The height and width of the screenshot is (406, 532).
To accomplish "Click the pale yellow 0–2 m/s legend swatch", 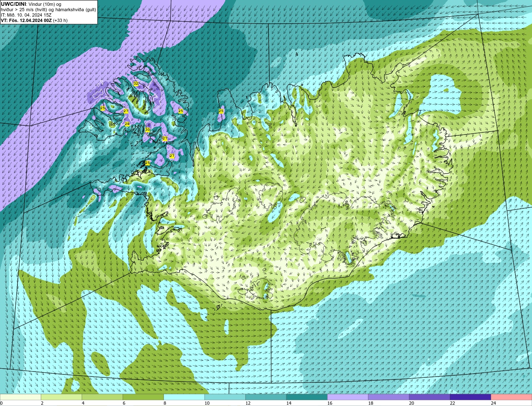I will click(x=21, y=397).
